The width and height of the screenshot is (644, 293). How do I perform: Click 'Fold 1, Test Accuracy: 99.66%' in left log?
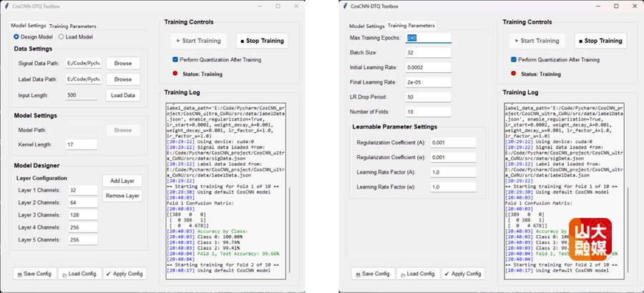point(238,254)
